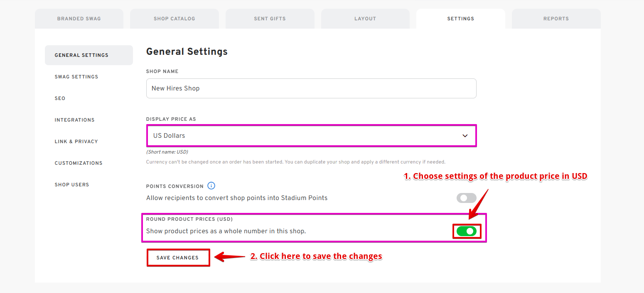Go to the Sent Gifts tab
Screen dimensions: 644x293
pyautogui.click(x=270, y=19)
